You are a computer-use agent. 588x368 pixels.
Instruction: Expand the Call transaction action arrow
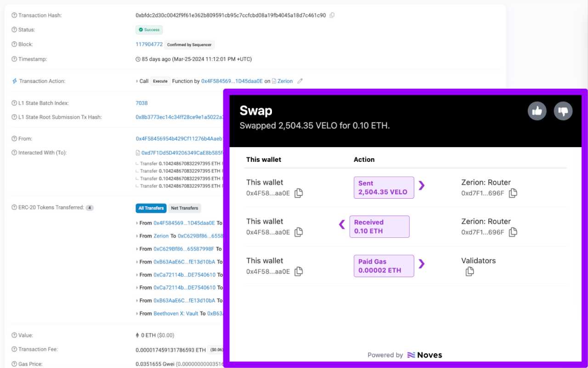point(137,81)
